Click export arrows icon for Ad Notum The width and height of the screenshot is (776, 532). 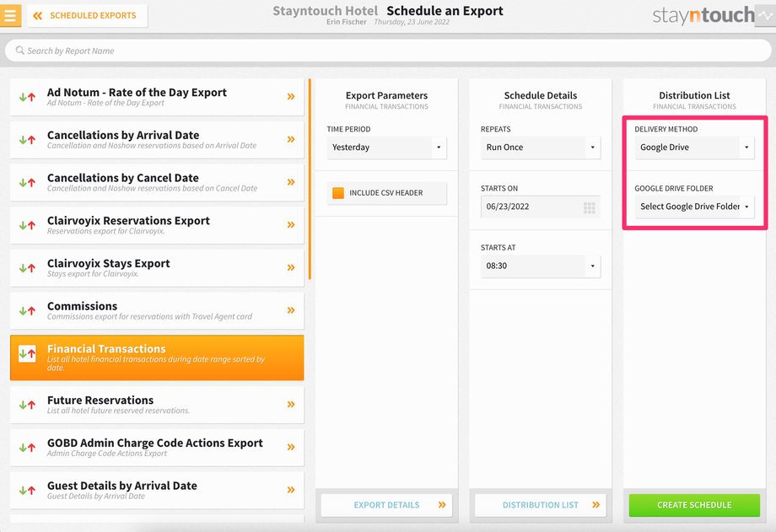click(x=27, y=97)
